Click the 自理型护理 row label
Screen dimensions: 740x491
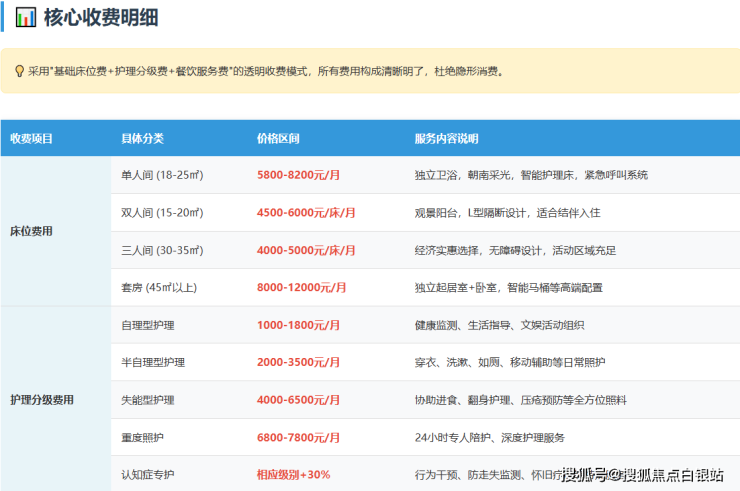click(147, 325)
